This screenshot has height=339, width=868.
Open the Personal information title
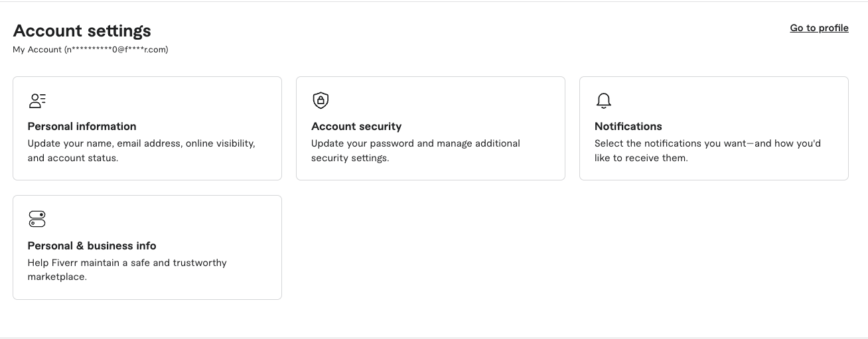point(82,126)
